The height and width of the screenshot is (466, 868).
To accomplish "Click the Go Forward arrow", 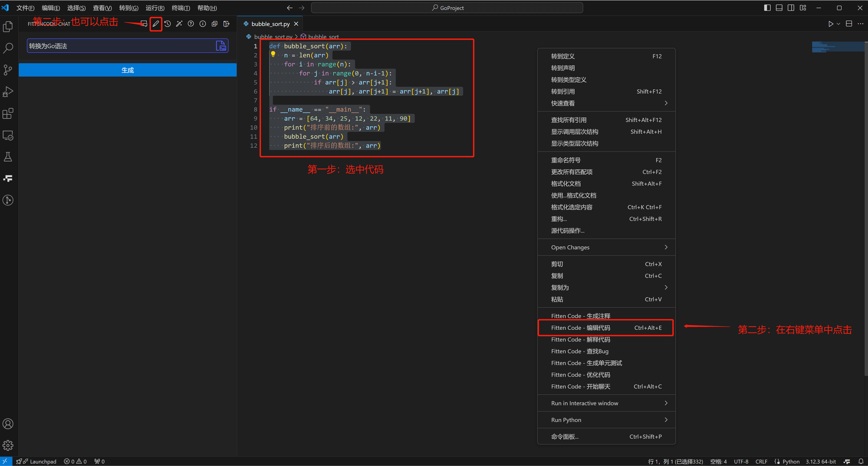I will click(302, 8).
